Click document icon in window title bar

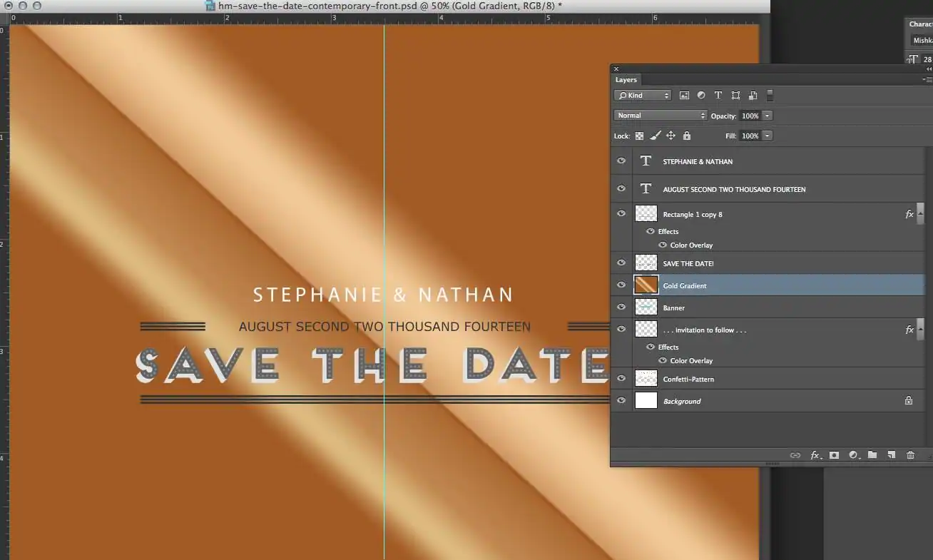[x=210, y=6]
